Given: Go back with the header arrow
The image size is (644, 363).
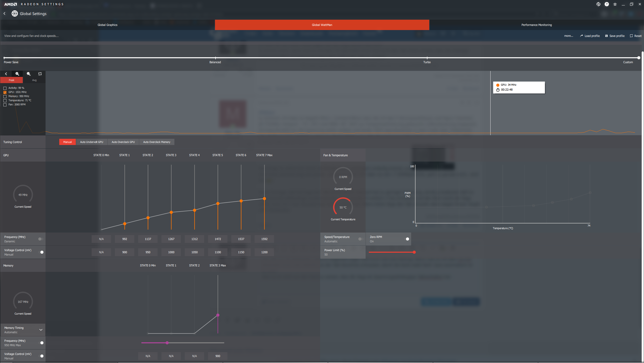Looking at the screenshot, I should point(4,13).
